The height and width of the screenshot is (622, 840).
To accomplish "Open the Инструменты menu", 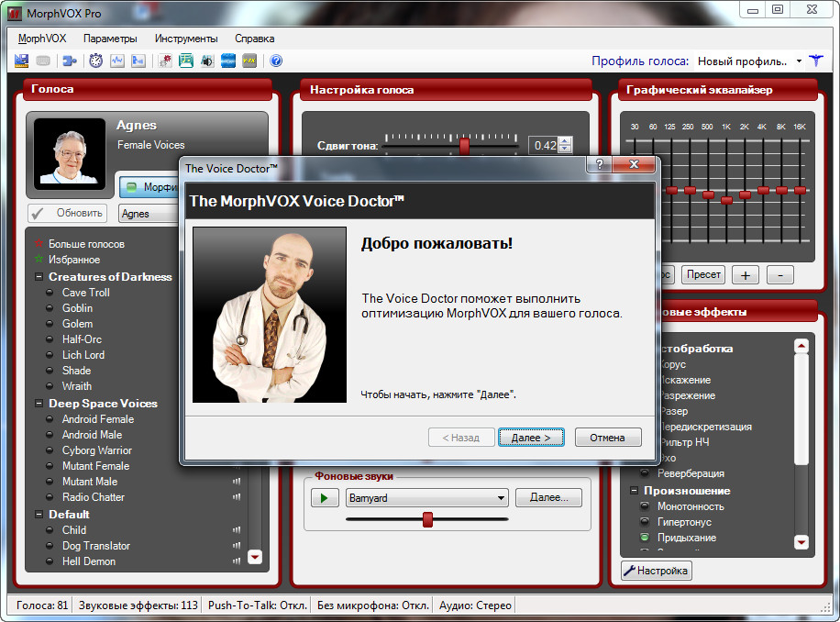I will 186,39.
